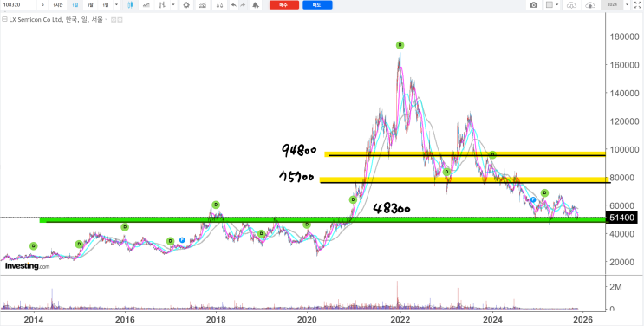
Task: Expand the chart style dropdown arrow
Action: pos(173,5)
